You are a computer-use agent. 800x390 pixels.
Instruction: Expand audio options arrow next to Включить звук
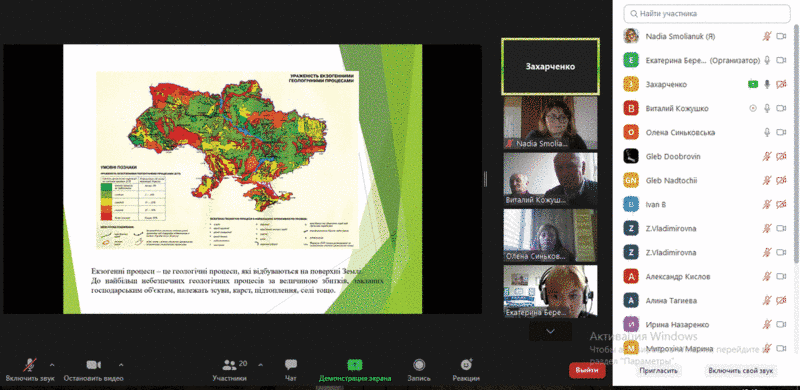pyautogui.click(x=52, y=365)
